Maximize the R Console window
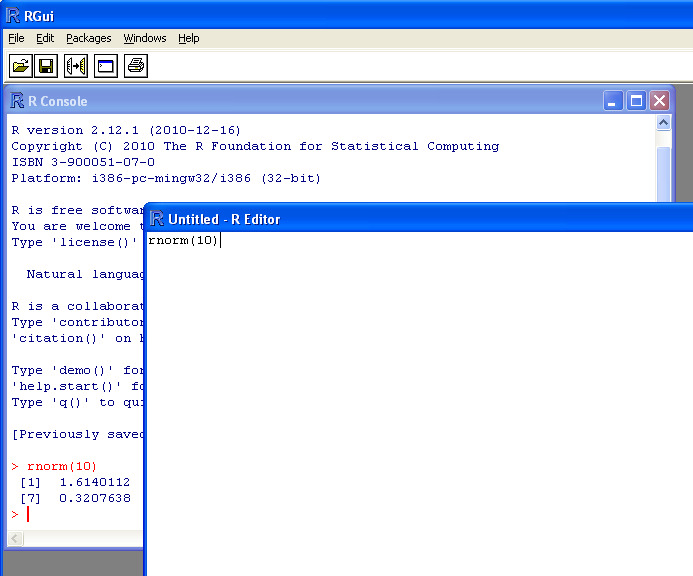Image resolution: width=693 pixels, height=576 pixels. [636, 101]
